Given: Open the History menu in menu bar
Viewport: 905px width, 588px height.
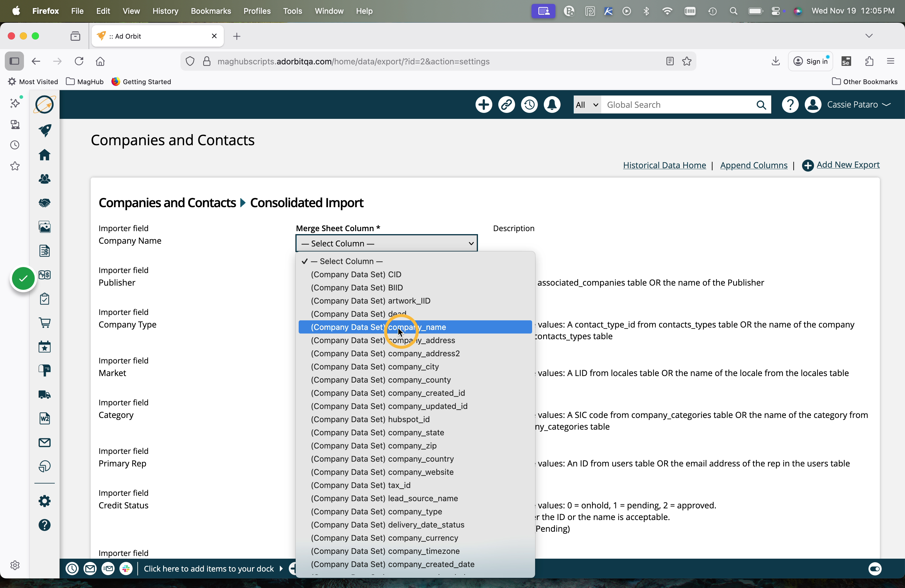Looking at the screenshot, I should click(165, 11).
